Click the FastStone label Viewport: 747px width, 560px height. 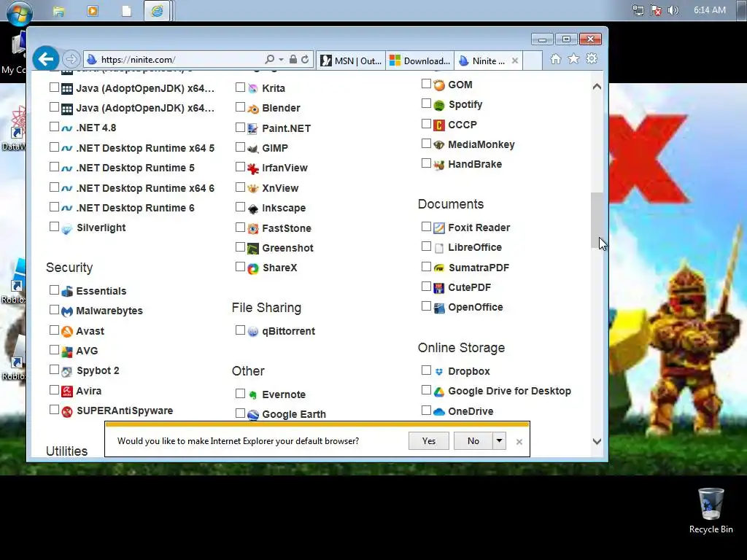(x=286, y=228)
